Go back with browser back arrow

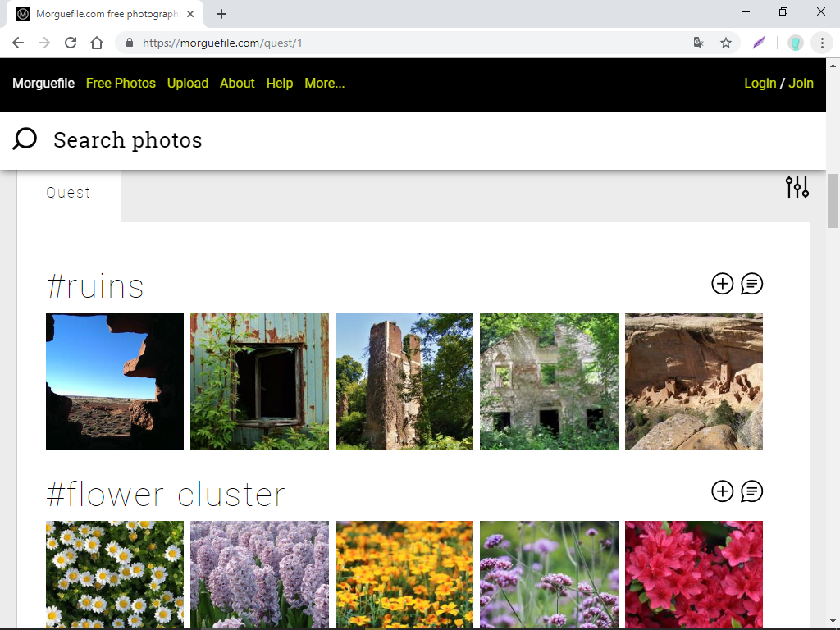tap(18, 43)
